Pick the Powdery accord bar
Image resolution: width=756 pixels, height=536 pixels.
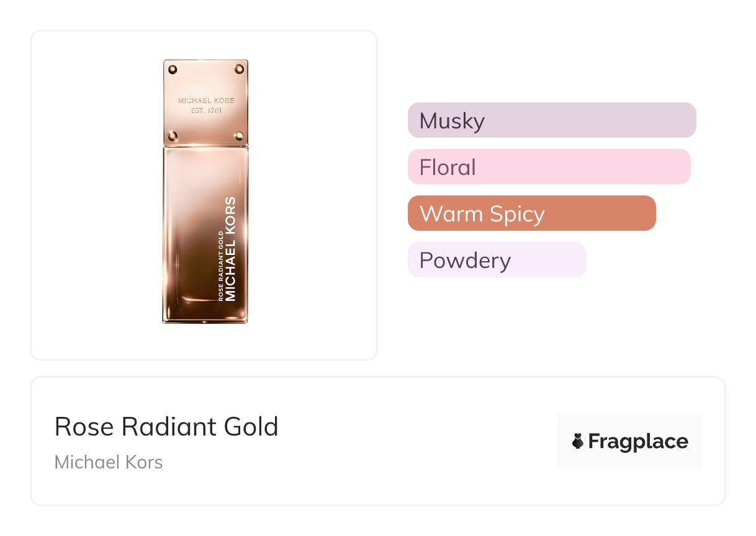[497, 260]
